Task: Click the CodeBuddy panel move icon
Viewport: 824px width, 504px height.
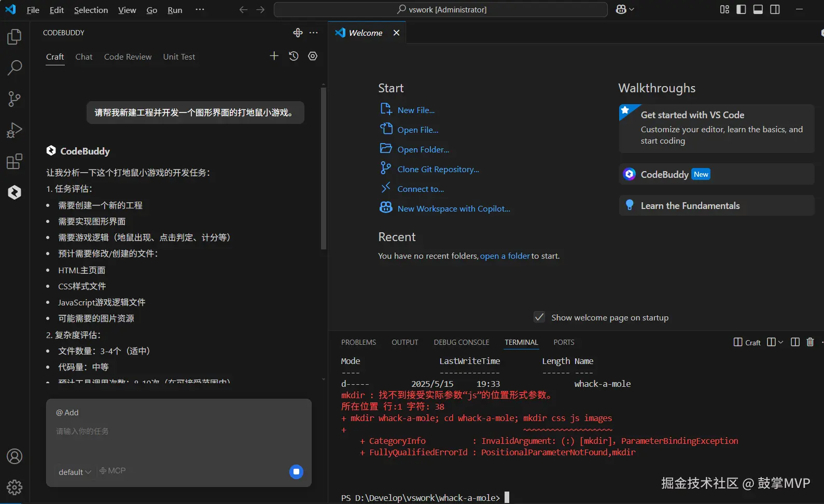Action: [x=298, y=33]
